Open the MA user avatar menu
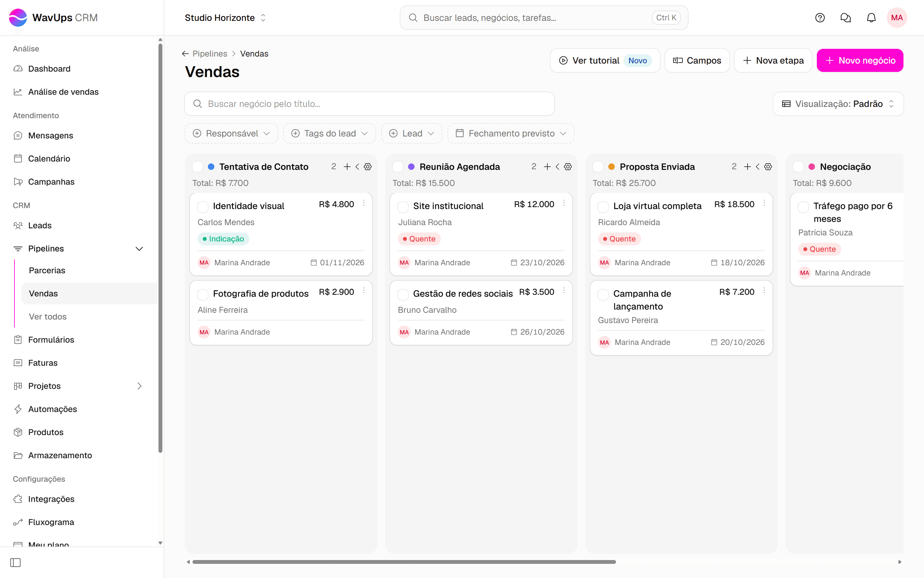 pos(896,18)
